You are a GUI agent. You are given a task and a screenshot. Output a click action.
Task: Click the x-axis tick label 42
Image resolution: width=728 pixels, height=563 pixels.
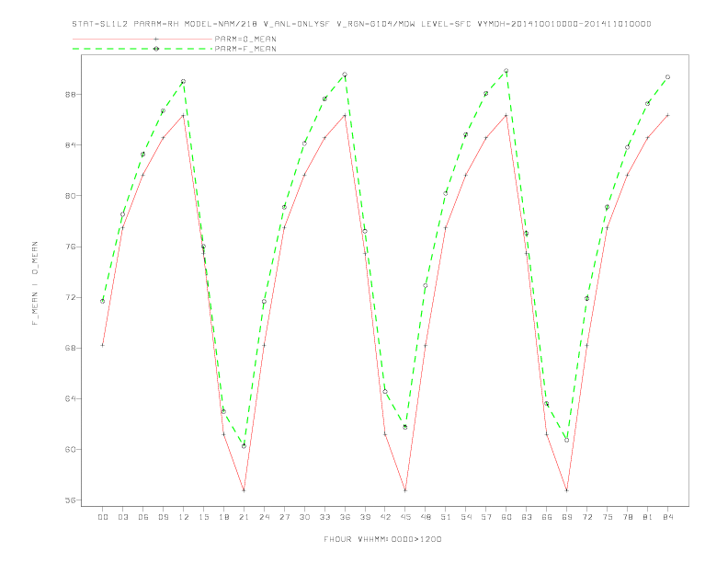point(385,517)
